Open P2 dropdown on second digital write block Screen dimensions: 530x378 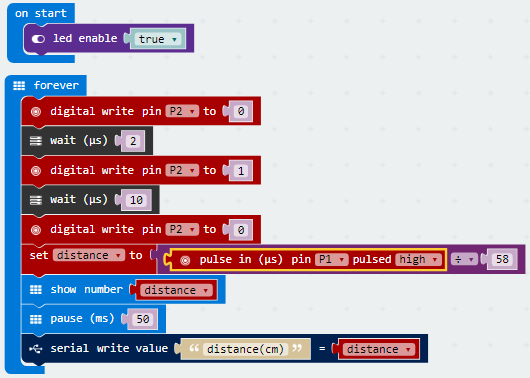182,170
